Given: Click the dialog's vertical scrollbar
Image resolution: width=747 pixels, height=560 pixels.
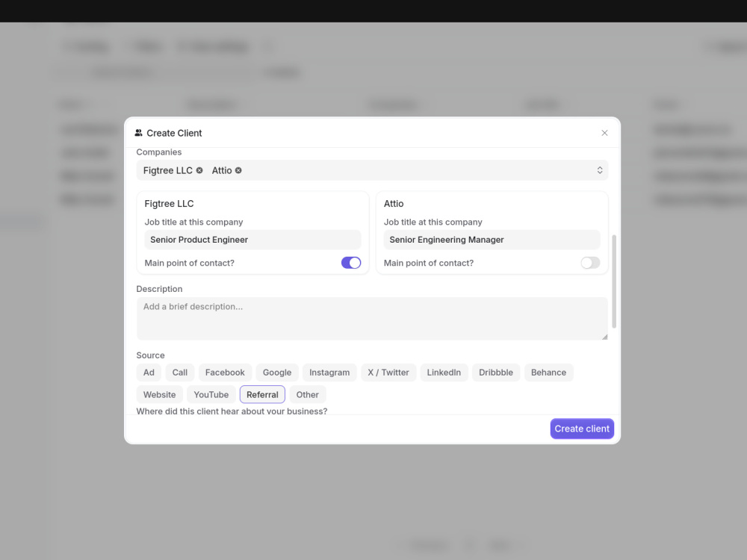Looking at the screenshot, I should [x=614, y=281].
